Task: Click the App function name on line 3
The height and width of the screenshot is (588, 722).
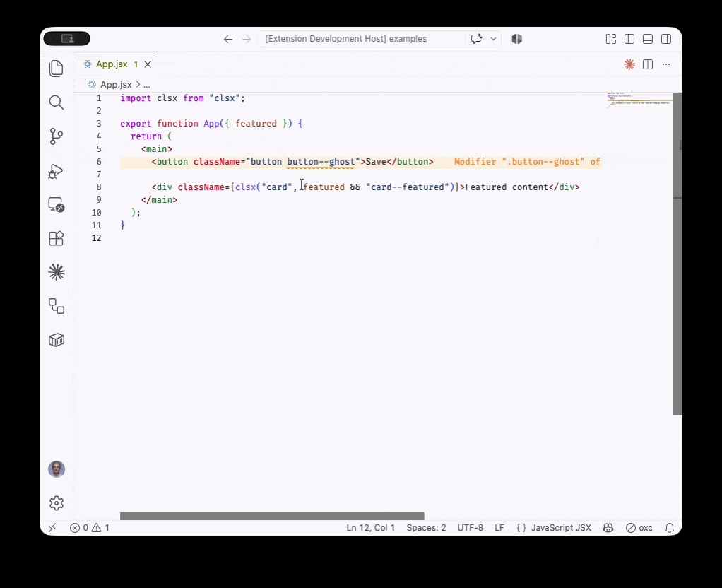Action: [211, 124]
